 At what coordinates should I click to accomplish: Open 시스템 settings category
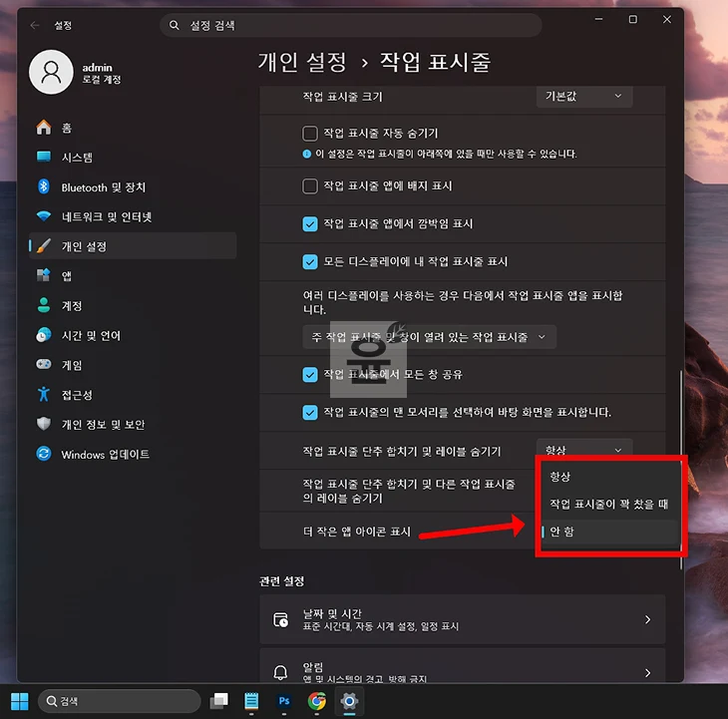pos(133,158)
